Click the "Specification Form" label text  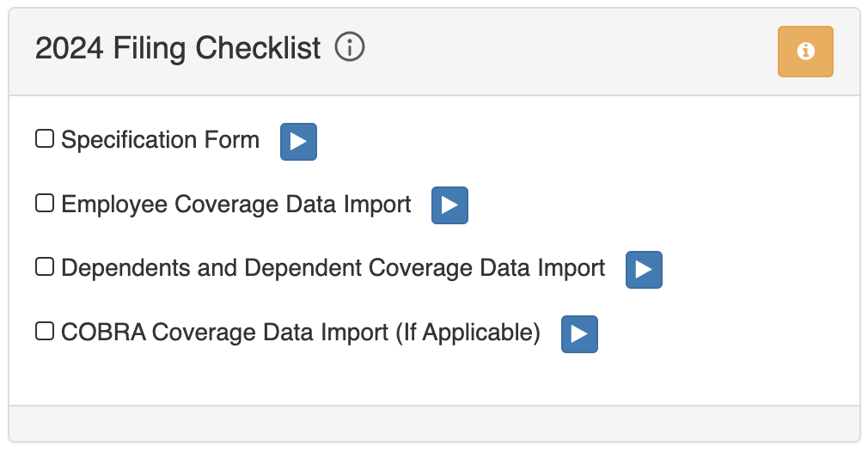tap(160, 140)
